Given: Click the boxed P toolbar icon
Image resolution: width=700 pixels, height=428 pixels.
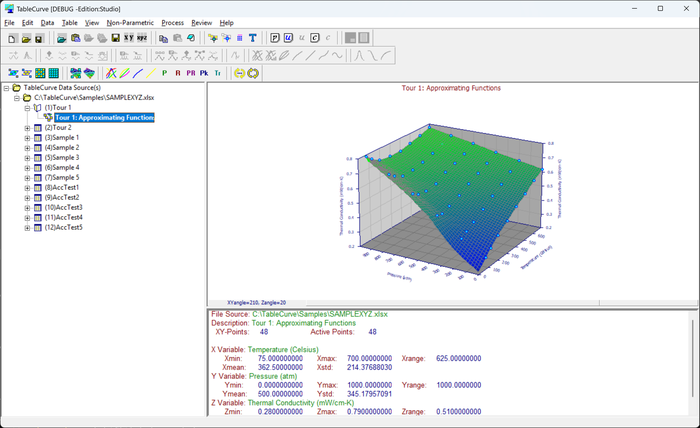Looking at the screenshot, I should pos(275,38).
